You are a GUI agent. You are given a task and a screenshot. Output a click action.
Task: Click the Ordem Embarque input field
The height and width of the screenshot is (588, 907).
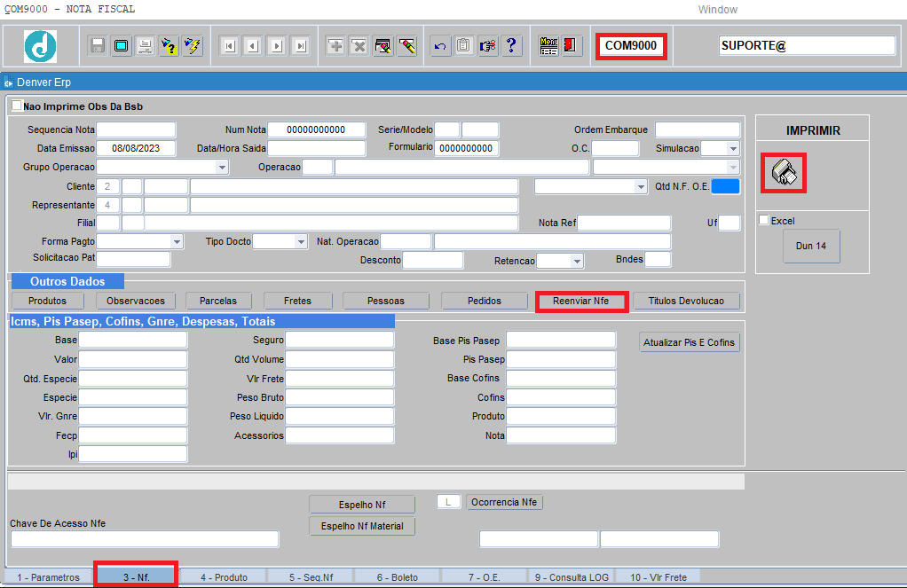coord(698,129)
